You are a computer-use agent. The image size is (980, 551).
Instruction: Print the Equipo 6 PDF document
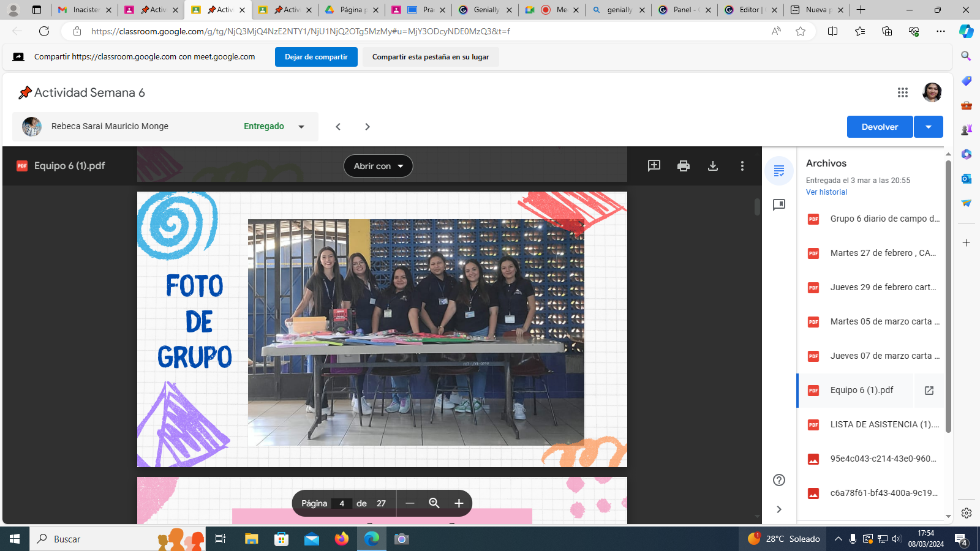(x=684, y=166)
